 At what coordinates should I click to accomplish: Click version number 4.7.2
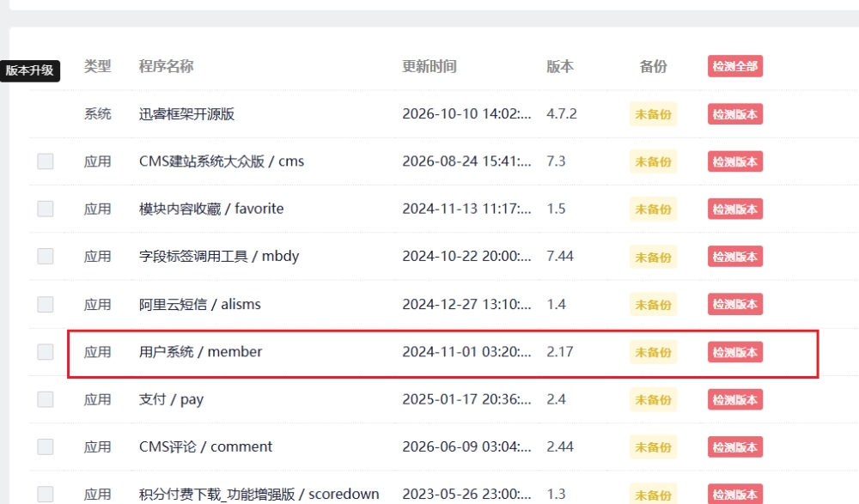tap(562, 114)
